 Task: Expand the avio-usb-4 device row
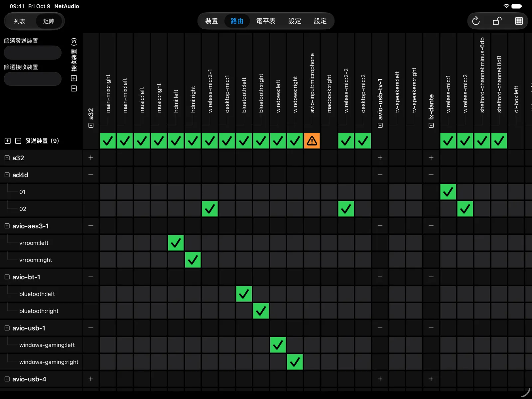tap(7, 379)
